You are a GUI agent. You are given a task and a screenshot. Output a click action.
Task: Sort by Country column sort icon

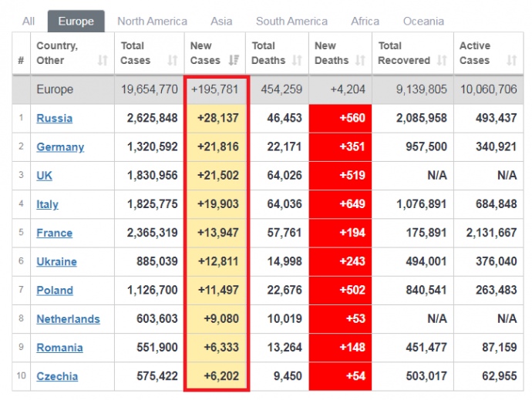pyautogui.click(x=103, y=60)
